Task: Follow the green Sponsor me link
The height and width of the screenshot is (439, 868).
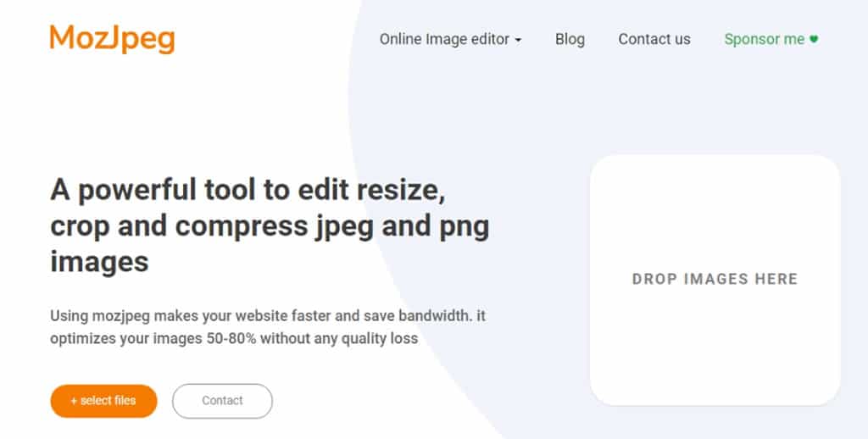Action: (x=764, y=39)
